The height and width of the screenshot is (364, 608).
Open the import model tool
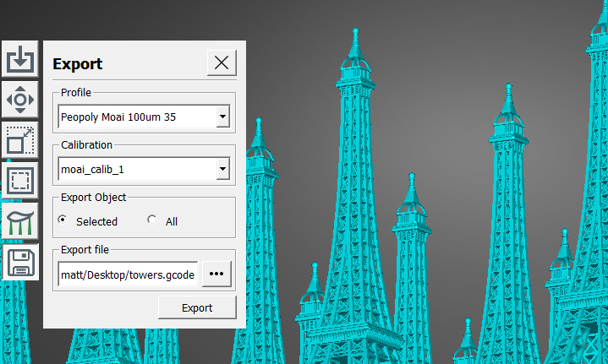point(19,58)
